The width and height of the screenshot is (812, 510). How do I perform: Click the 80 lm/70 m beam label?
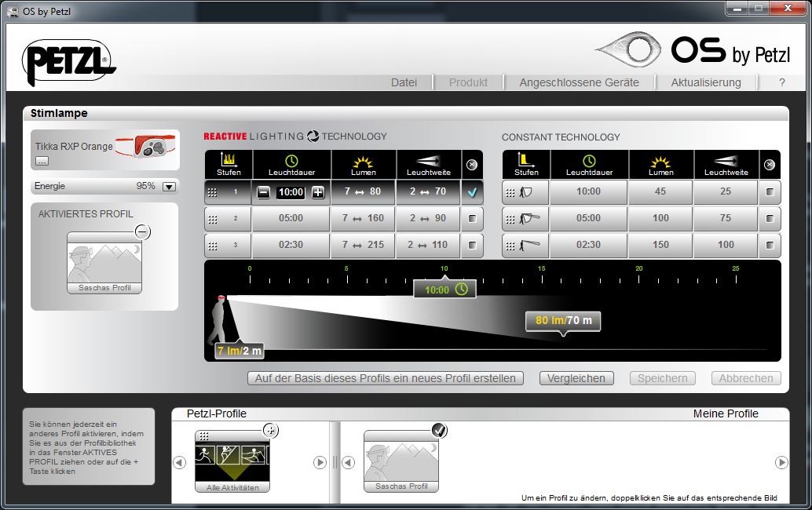(x=563, y=321)
